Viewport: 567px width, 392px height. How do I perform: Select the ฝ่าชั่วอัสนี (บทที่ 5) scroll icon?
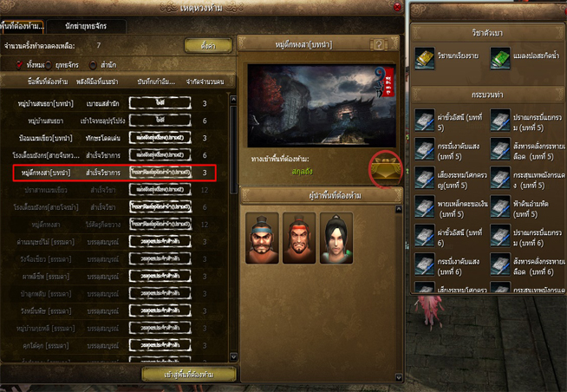425,120
